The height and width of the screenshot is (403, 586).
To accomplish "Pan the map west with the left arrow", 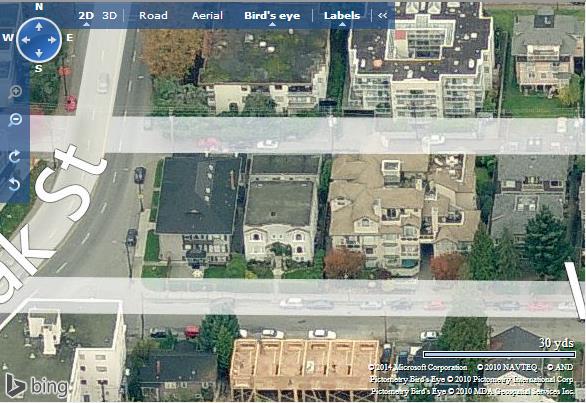I will (x=26, y=40).
